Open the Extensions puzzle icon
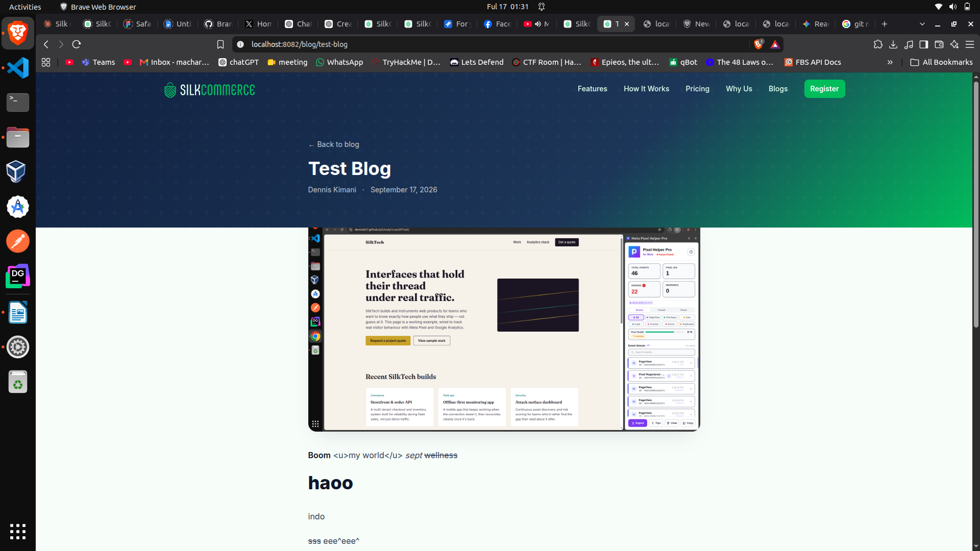Image resolution: width=980 pixels, height=551 pixels. click(x=878, y=44)
